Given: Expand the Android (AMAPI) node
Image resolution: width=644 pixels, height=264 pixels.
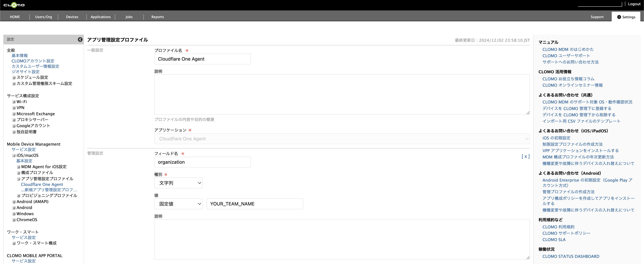Looking at the screenshot, I should pyautogui.click(x=14, y=202).
